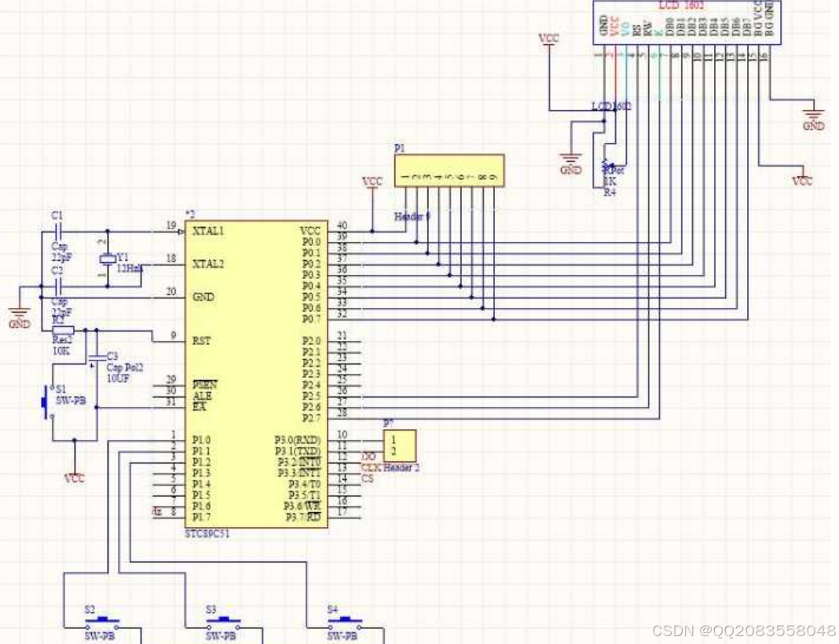This screenshot has height=644, width=839.
Task: Click the P1.7 pin label
Action: tap(201, 518)
